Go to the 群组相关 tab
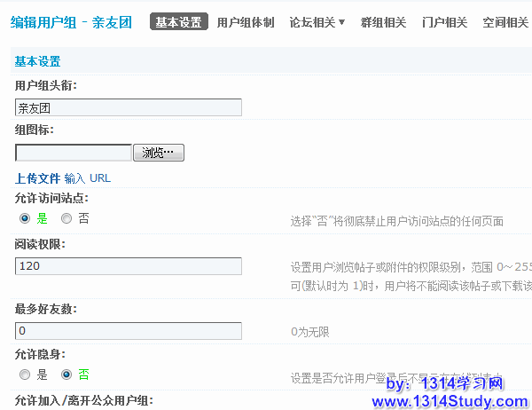This screenshot has width=532, height=410. click(x=385, y=22)
